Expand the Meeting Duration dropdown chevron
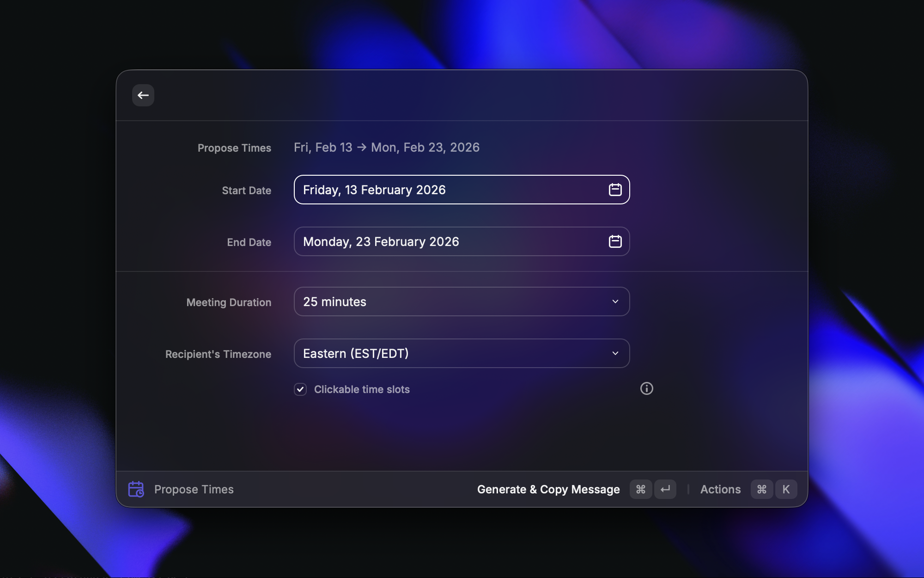Screen dimensions: 924x578 [x=615, y=301]
